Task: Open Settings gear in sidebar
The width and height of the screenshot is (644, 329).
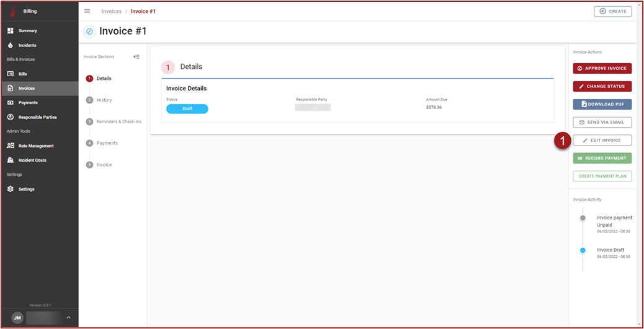Action: pos(11,189)
